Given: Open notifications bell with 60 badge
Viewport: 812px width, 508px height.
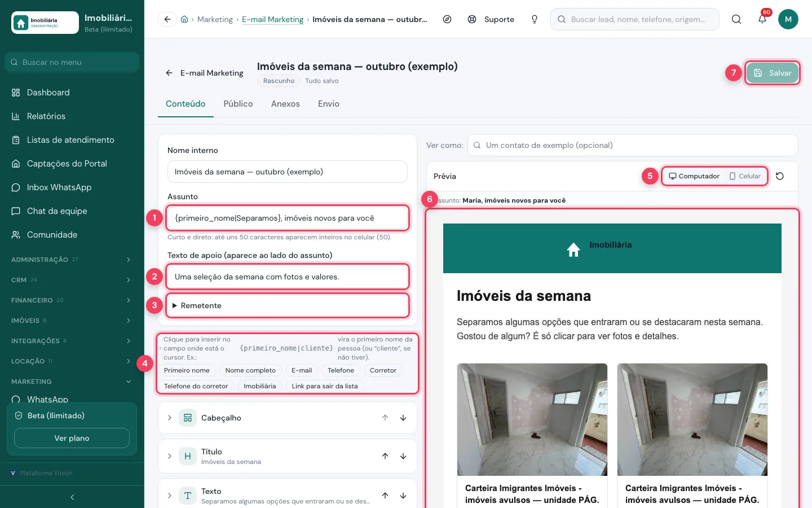Looking at the screenshot, I should 762,19.
